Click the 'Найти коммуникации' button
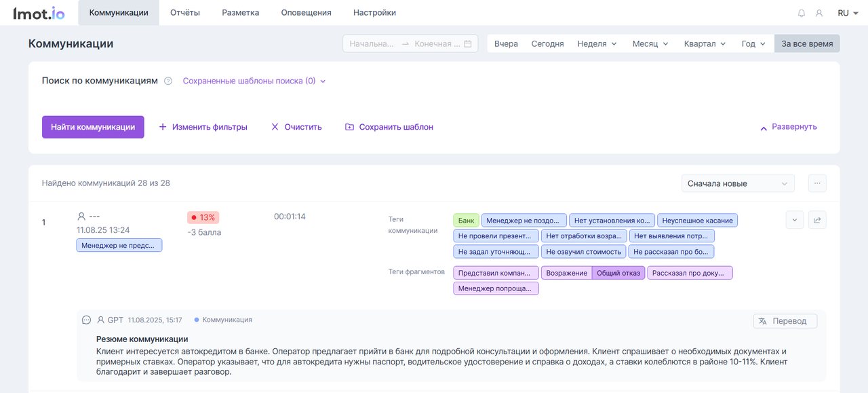The image size is (868, 393). (93, 127)
